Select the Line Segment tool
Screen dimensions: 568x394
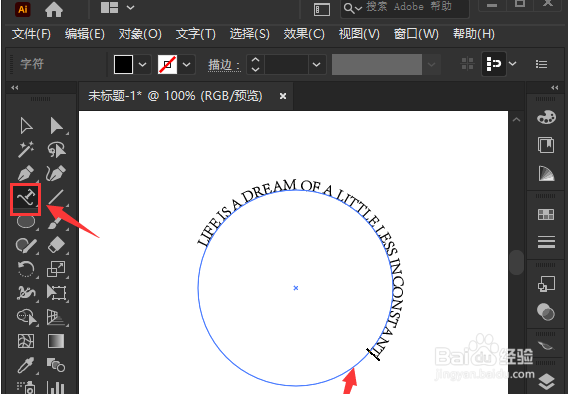(x=57, y=198)
